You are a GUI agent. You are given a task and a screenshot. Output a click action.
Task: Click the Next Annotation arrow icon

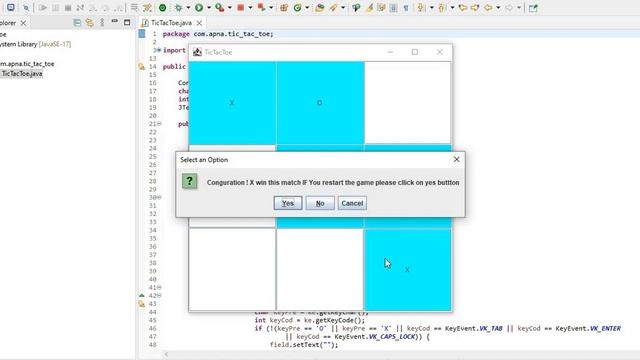click(x=420, y=8)
